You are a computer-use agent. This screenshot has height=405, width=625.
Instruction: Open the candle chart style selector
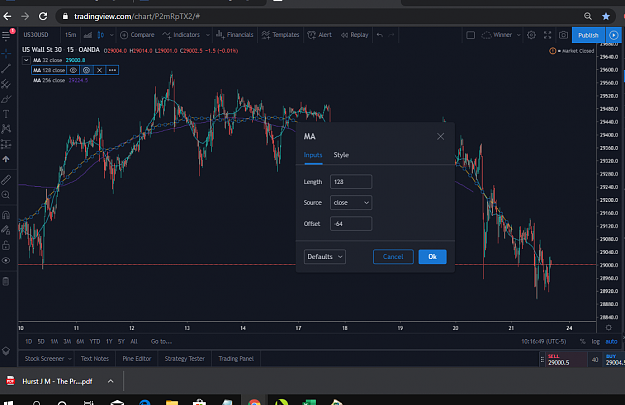pyautogui.click(x=100, y=35)
